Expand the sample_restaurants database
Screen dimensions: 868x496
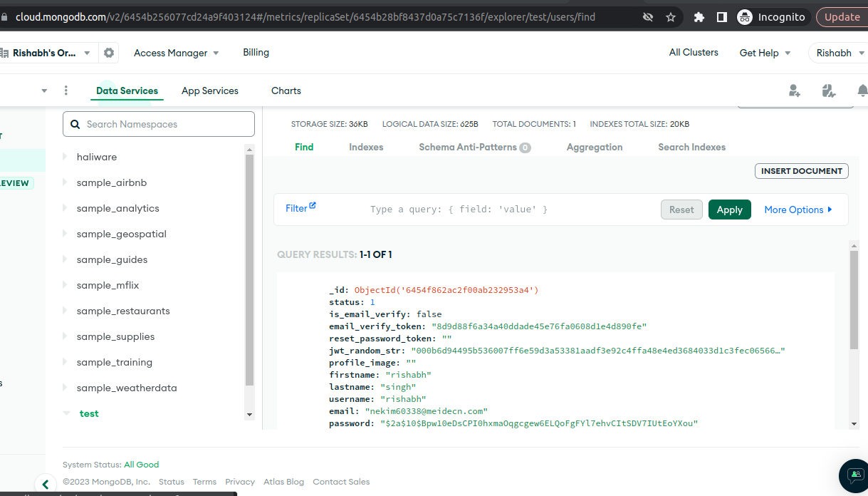66,311
